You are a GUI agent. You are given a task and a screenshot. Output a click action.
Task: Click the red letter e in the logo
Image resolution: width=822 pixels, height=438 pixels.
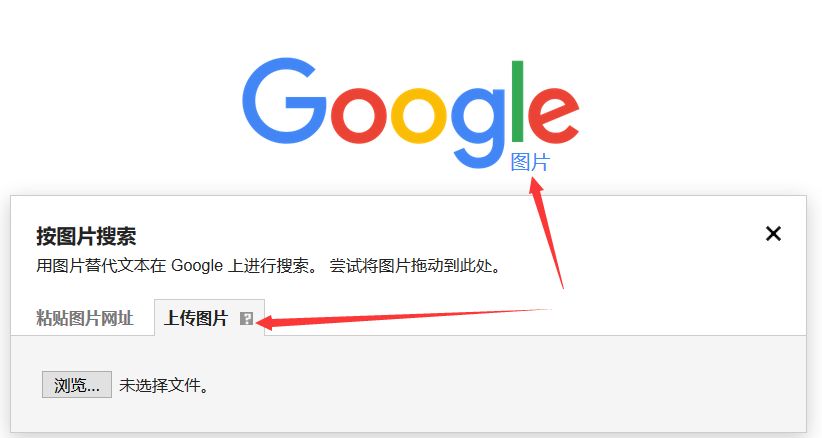pos(554,116)
